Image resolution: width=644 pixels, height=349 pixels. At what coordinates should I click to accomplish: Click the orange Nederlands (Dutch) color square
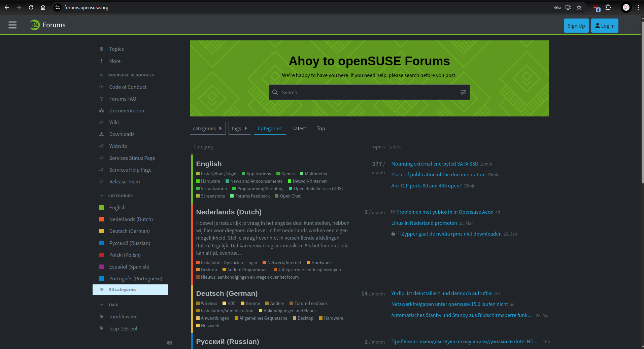pos(101,219)
